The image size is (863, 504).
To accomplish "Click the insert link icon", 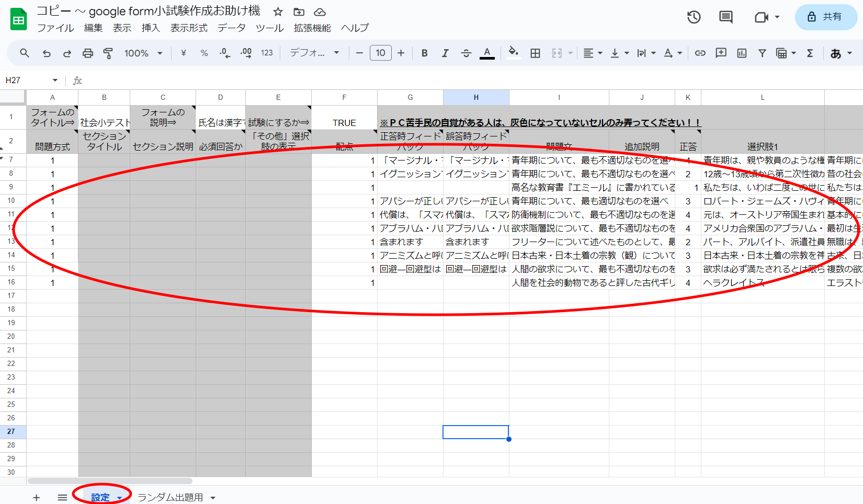I will [x=700, y=53].
